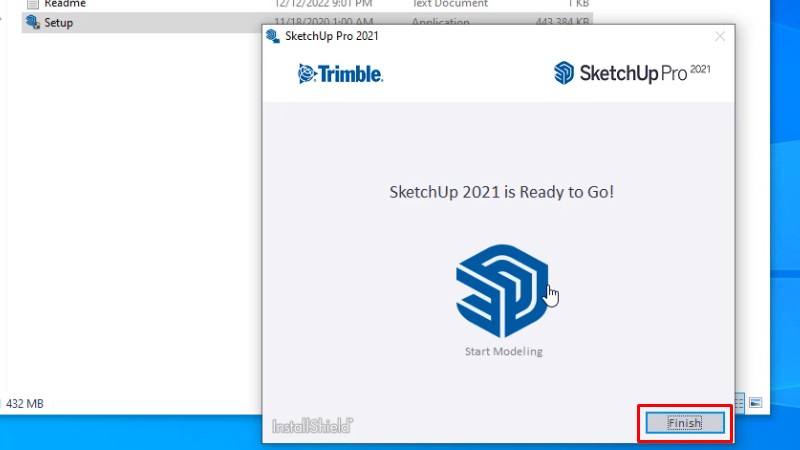The width and height of the screenshot is (800, 450).
Task: Select the Setup application icon in file list
Action: click(x=32, y=22)
